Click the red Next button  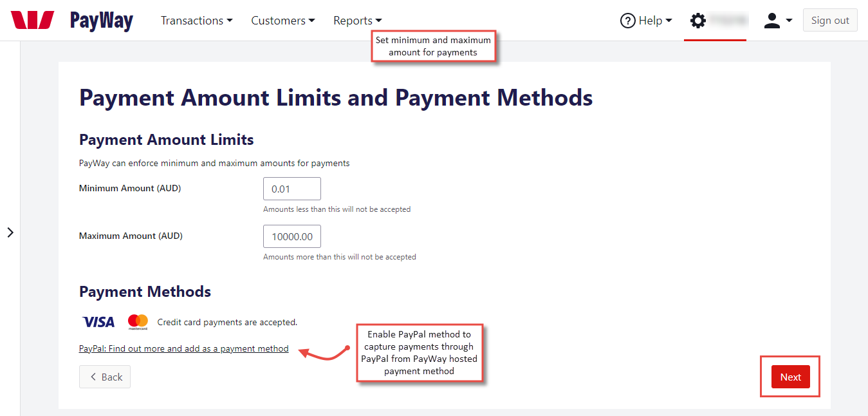[x=790, y=377]
